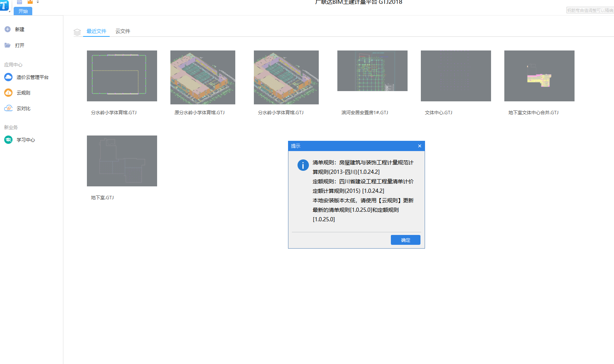Close the 提示 dialog with X

(420, 146)
